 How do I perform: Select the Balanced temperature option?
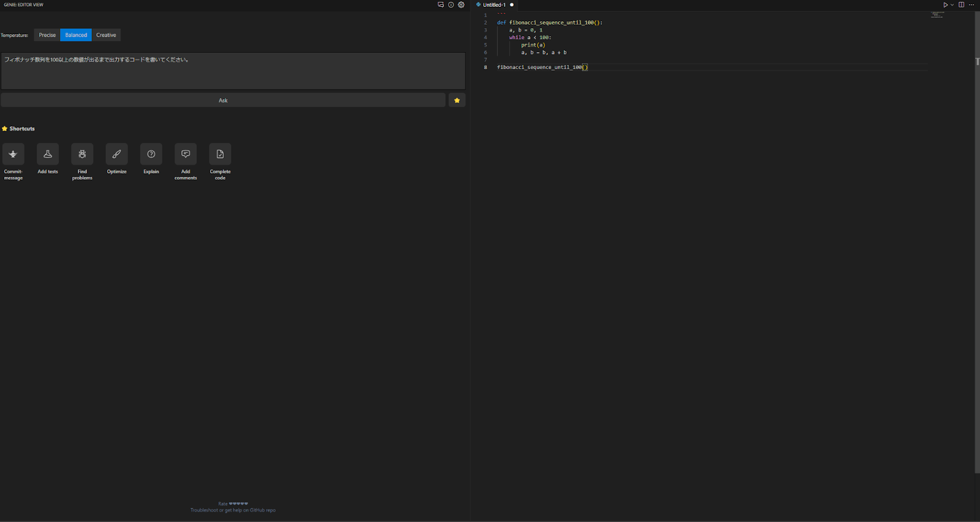76,35
